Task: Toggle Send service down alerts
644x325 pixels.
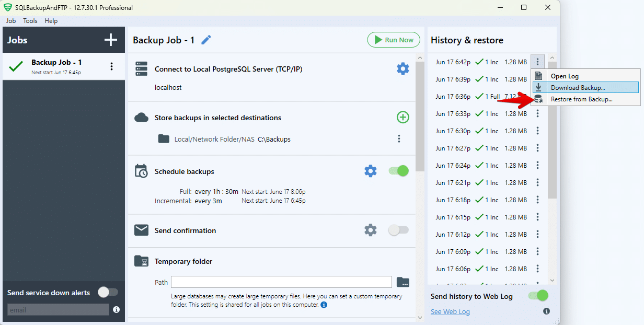Action: [108, 292]
